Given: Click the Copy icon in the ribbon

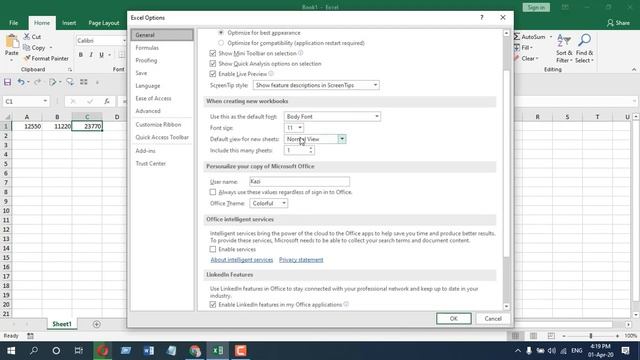Looking at the screenshot, I should [27, 47].
